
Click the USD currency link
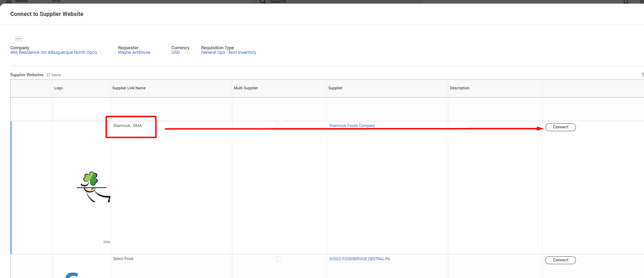pos(176,52)
